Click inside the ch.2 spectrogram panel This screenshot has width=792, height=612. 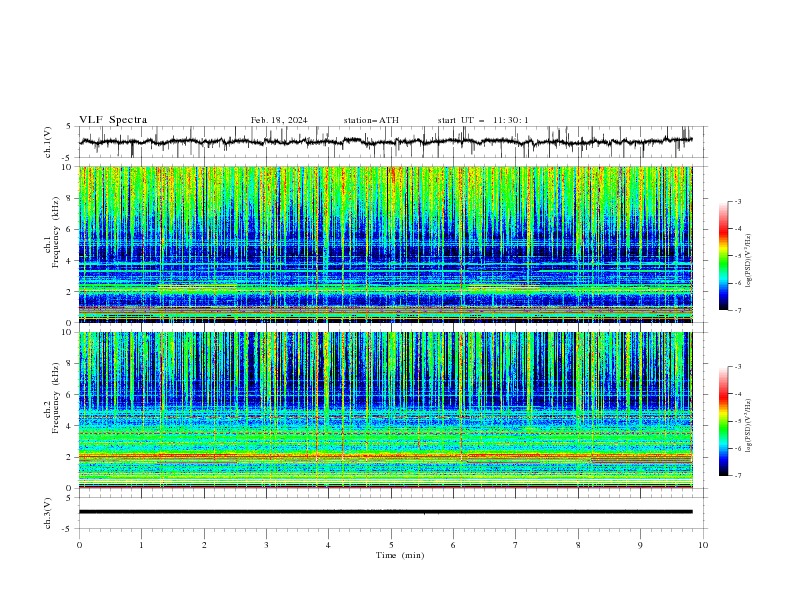[x=385, y=410]
